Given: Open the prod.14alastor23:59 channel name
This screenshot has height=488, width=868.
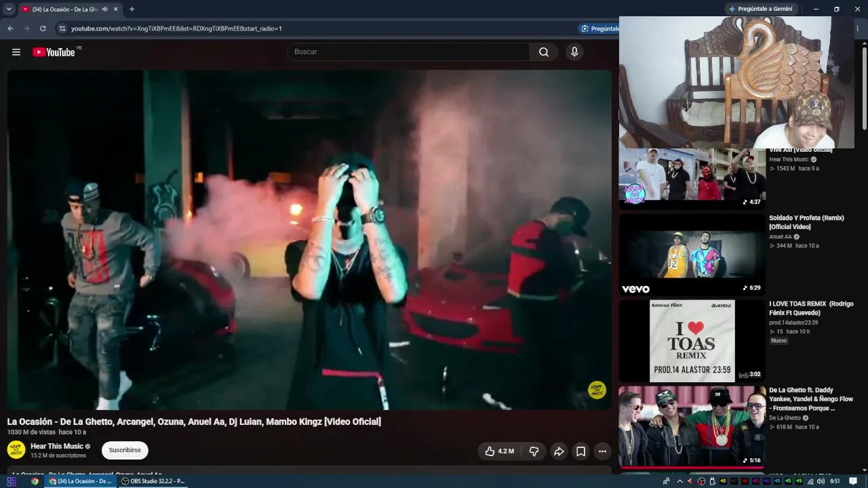Looking at the screenshot, I should (793, 323).
